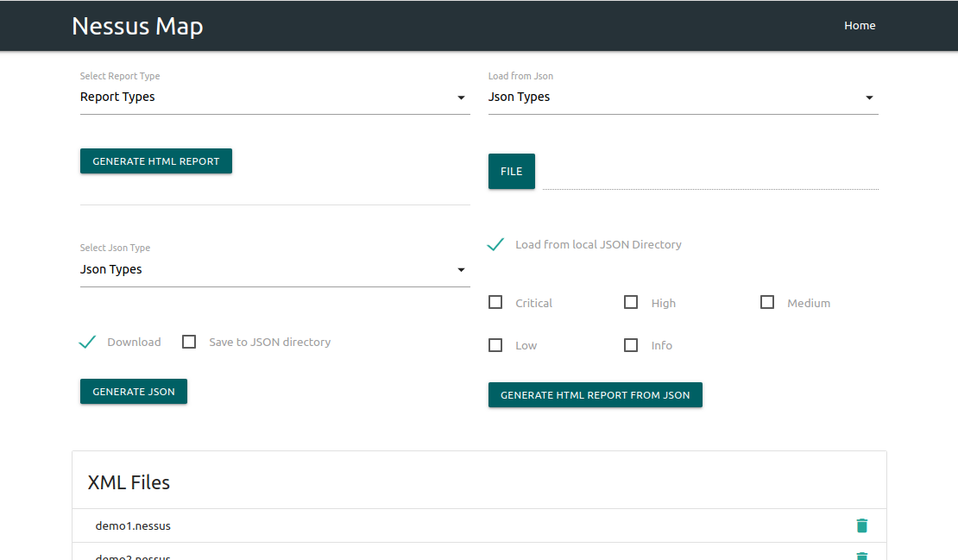The image size is (958, 560).
Task: Check the Critical severity checkbox
Action: (495, 302)
